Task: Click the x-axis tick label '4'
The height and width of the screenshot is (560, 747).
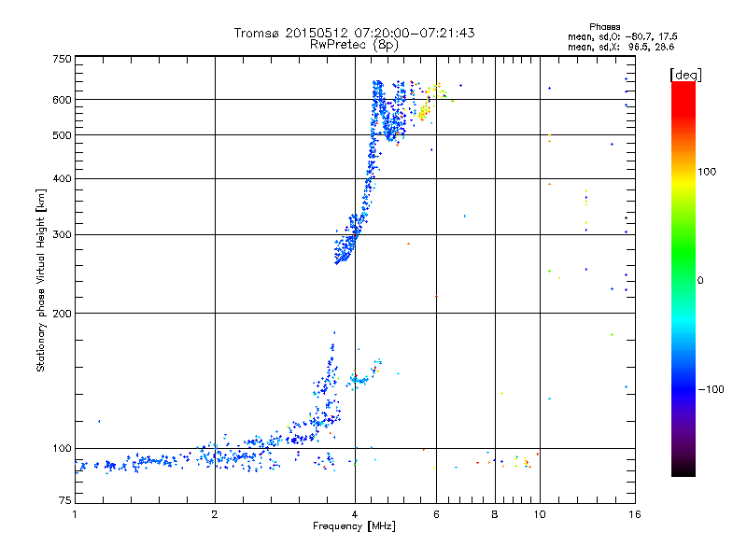Action: (x=355, y=514)
